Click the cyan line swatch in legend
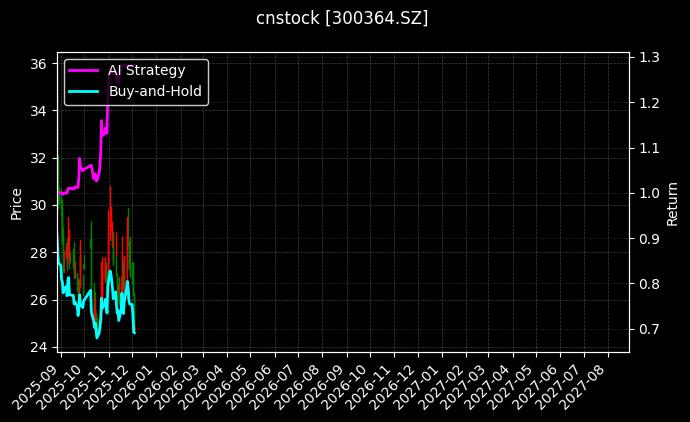690x422 pixels. [x=84, y=91]
